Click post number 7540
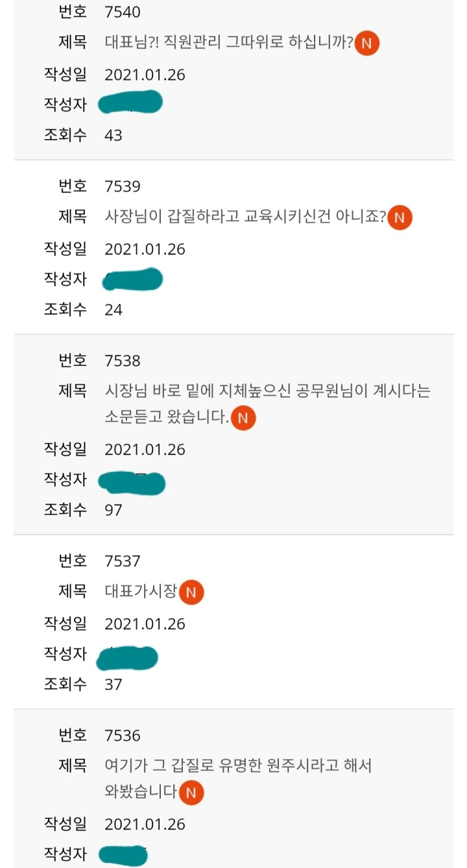Image resolution: width=467 pixels, height=868 pixels. tap(123, 12)
